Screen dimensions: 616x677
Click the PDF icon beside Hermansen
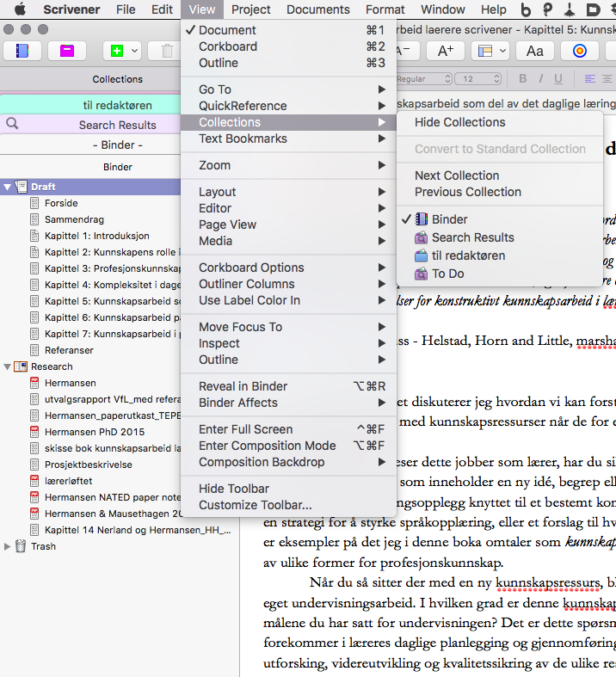coord(34,383)
